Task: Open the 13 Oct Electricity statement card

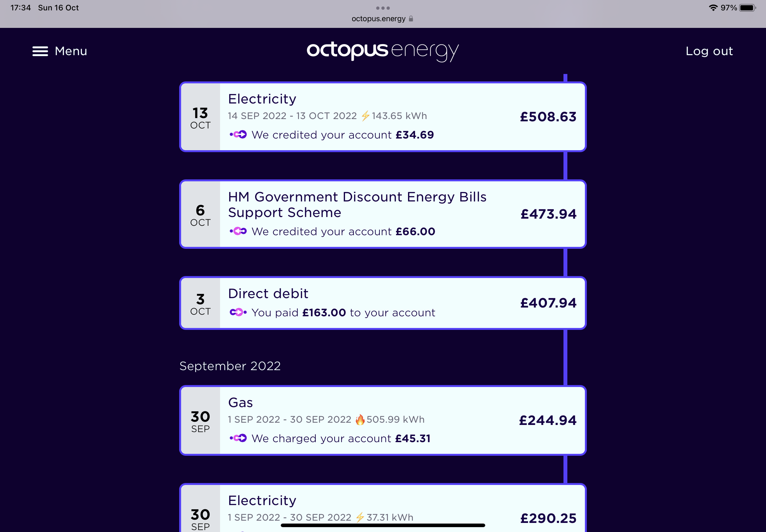Action: [383, 117]
